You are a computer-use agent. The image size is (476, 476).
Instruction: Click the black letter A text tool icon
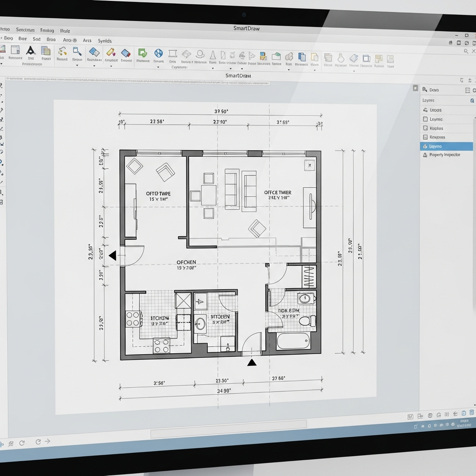point(31,51)
